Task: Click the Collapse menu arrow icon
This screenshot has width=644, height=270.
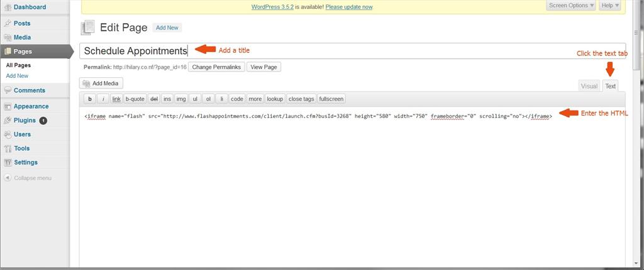Action: point(8,178)
